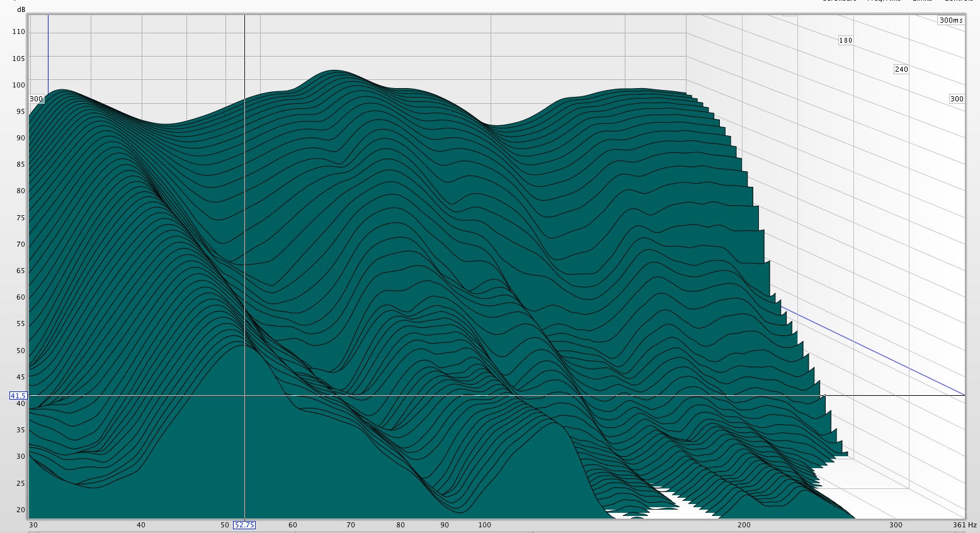Click the 300ms time range label
Viewport: 980px width, 533px height.
tap(951, 20)
